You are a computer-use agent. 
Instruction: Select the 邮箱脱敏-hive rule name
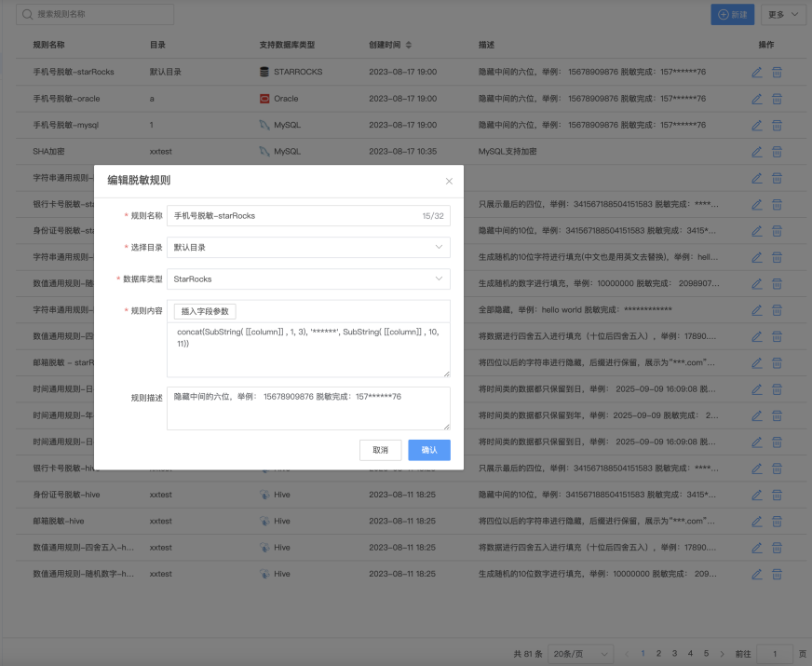tap(59, 521)
